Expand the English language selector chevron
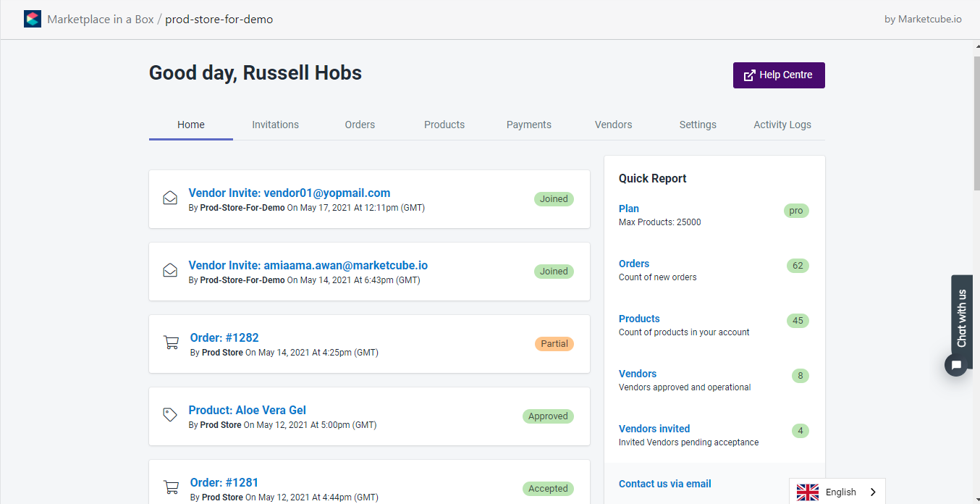980x504 pixels. point(873,492)
